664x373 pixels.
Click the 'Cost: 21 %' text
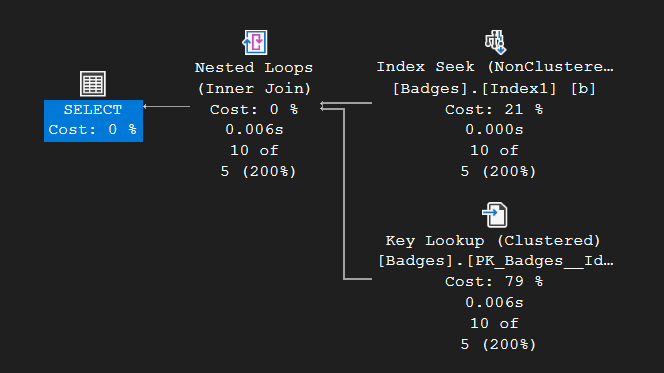494,109
